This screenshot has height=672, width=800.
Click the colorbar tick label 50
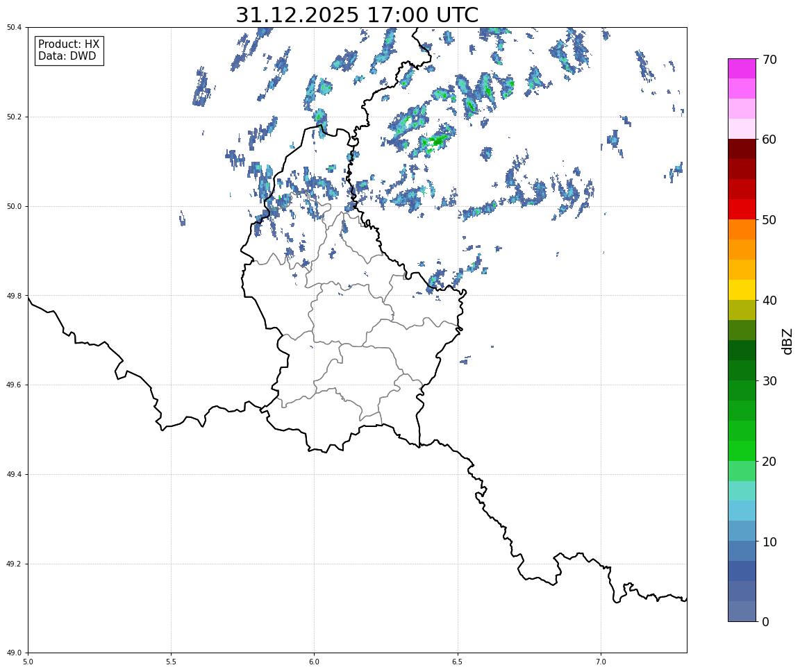coord(769,220)
